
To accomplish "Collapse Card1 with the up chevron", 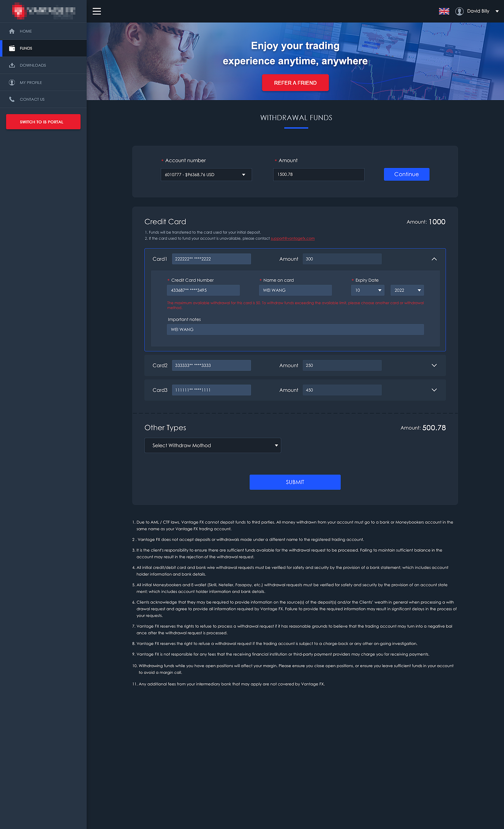I will tap(434, 259).
